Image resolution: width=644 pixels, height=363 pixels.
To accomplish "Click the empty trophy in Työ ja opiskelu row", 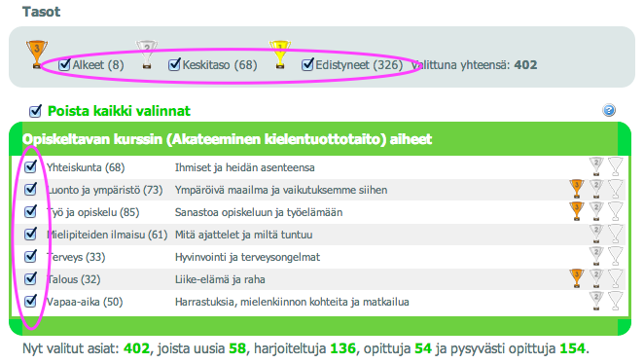I will click(615, 211).
